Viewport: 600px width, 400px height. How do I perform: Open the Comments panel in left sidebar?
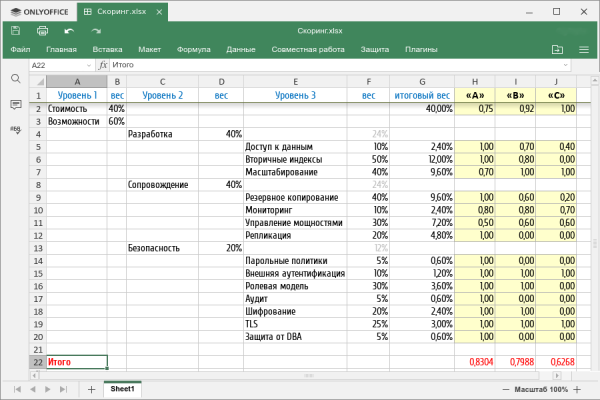[x=16, y=104]
